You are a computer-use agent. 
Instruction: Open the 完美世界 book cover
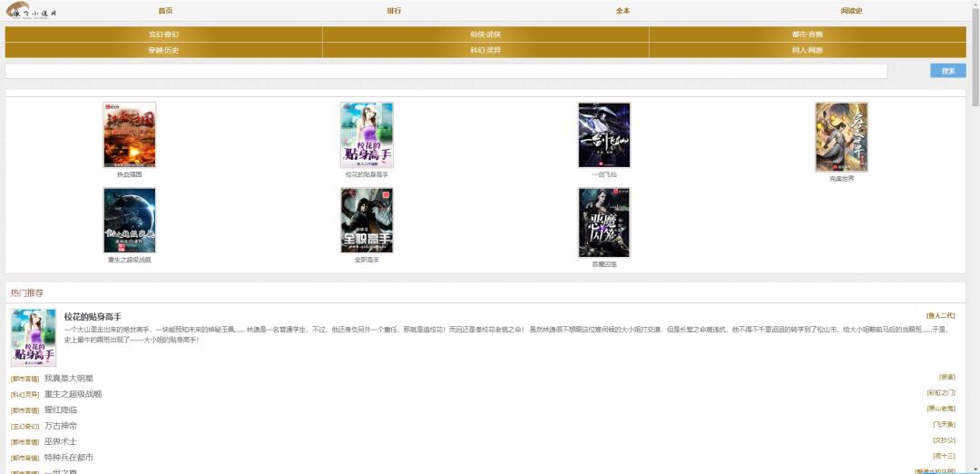[x=842, y=137]
